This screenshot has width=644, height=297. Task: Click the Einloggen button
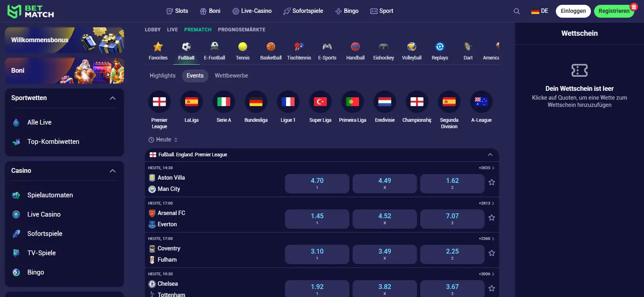click(573, 11)
